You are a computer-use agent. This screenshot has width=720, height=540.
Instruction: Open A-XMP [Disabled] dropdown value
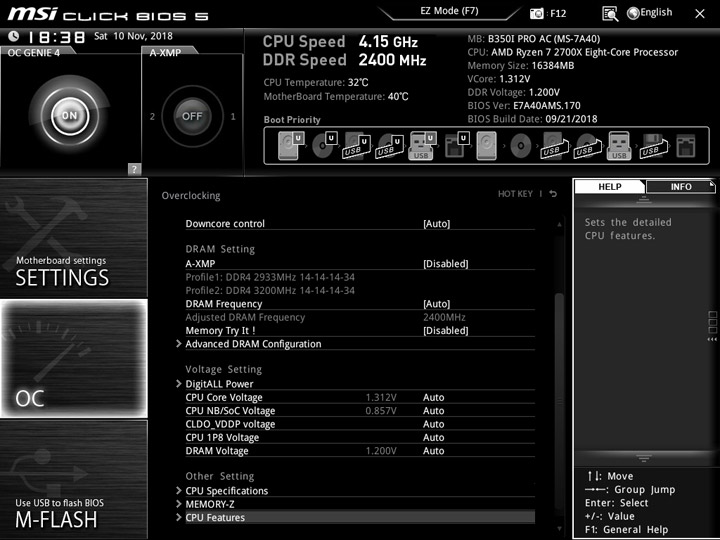[445, 264]
